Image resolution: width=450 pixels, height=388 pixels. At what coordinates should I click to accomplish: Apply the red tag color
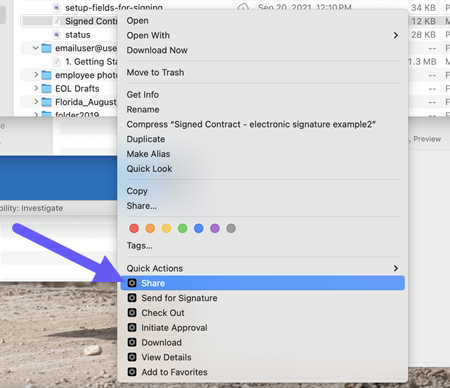(x=134, y=228)
